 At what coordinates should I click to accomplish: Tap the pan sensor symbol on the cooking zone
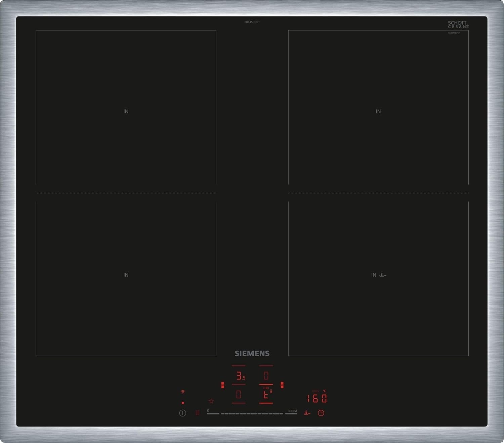point(383,275)
